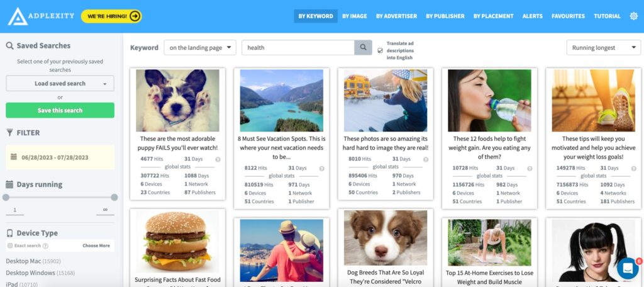This screenshot has width=644, height=287.
Task: Click '181 Publishers' stat text
Action: [x=616, y=201]
